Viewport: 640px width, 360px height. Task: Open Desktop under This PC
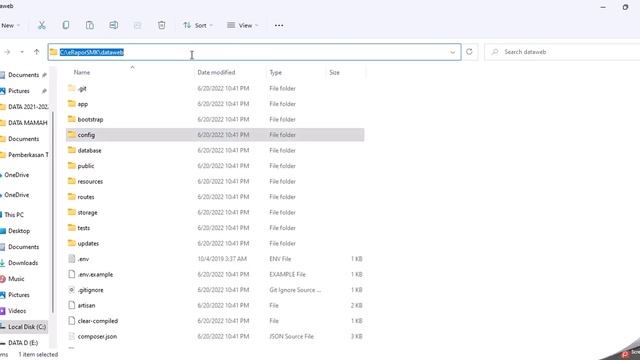coord(19,231)
